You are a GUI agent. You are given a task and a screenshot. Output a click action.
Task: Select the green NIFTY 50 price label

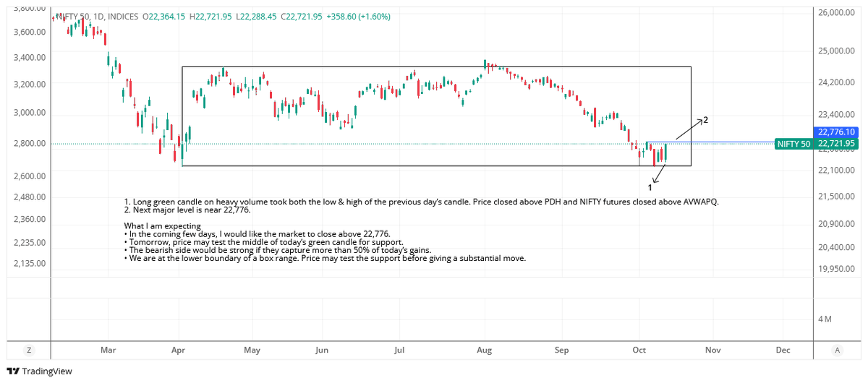(793, 144)
